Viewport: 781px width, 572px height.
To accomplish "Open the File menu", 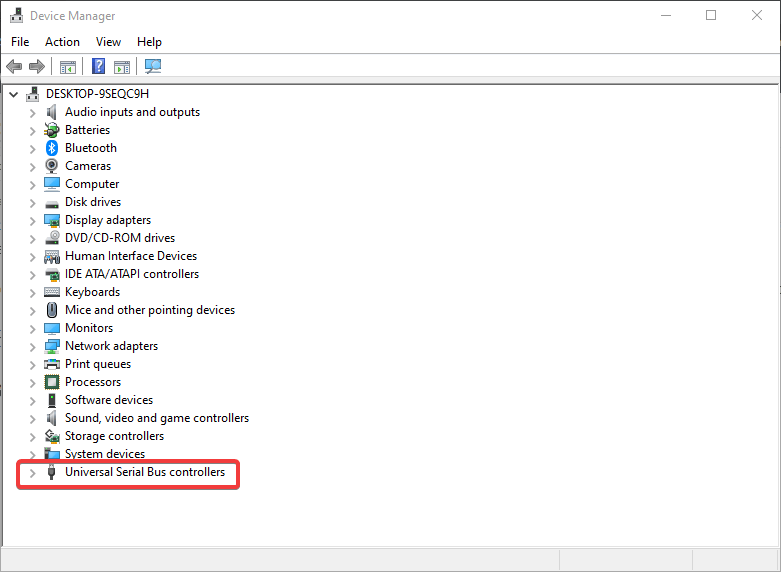I will point(20,42).
